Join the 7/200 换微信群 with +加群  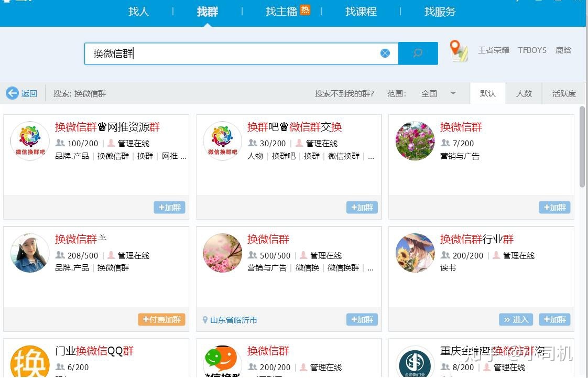[x=554, y=208]
